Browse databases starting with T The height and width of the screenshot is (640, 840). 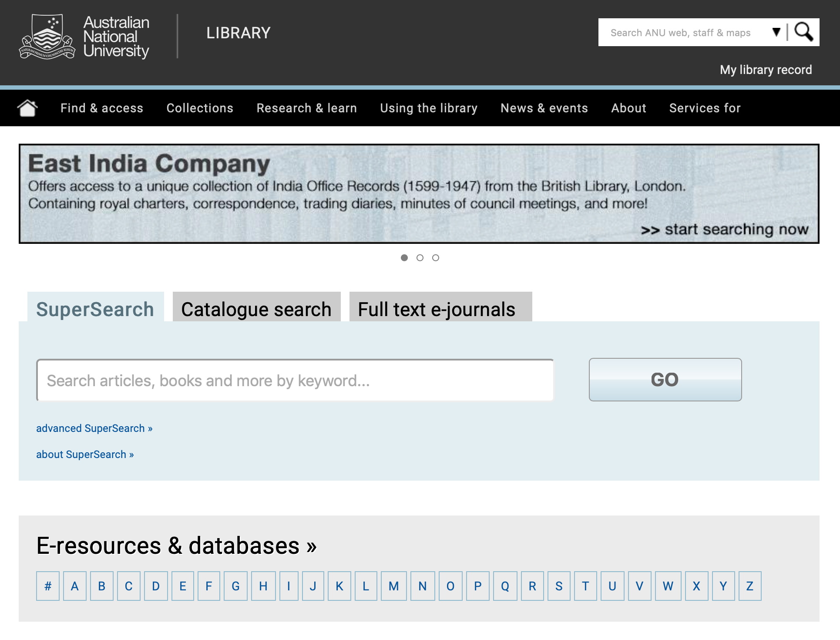(x=585, y=586)
